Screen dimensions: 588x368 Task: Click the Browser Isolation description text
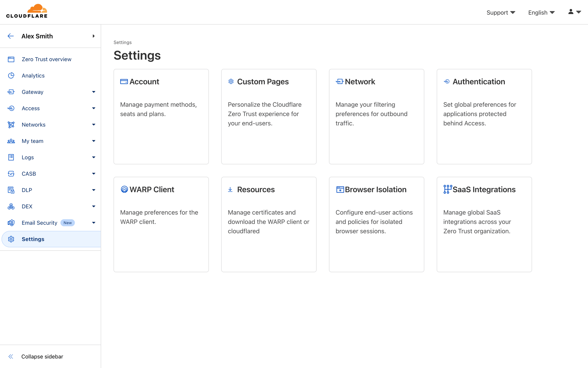374,222
